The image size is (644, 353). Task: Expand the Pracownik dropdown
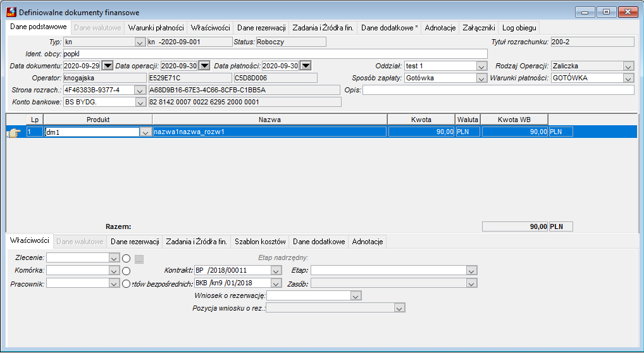pos(115,283)
